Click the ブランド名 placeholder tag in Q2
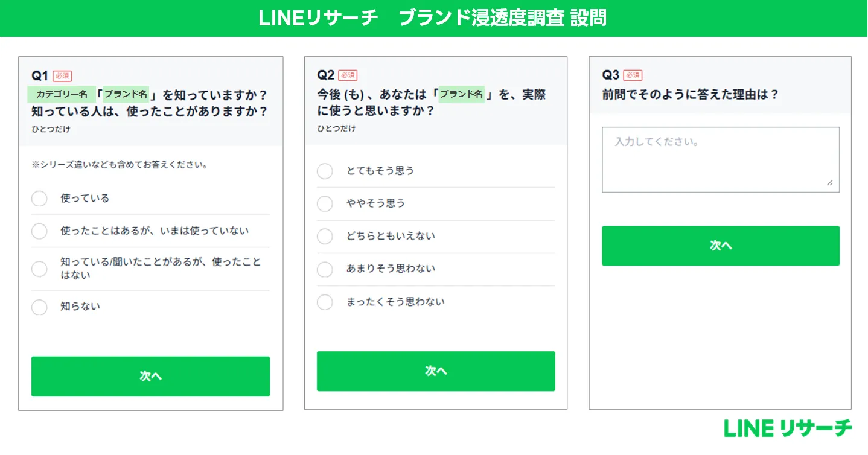Image resolution: width=868 pixels, height=455 pixels. click(462, 94)
